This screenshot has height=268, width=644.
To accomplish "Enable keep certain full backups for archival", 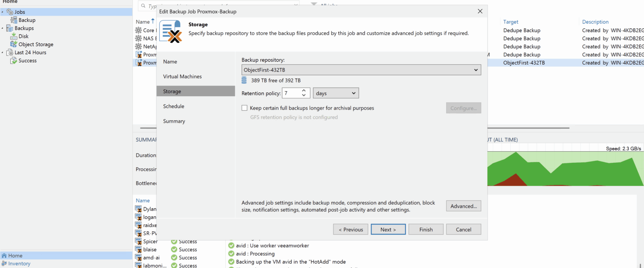I will click(x=245, y=108).
